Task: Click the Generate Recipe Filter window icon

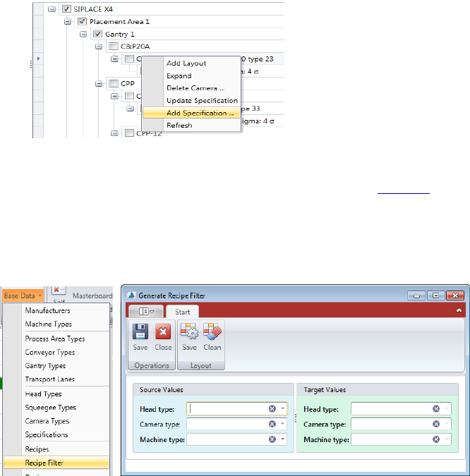Action: [131, 295]
